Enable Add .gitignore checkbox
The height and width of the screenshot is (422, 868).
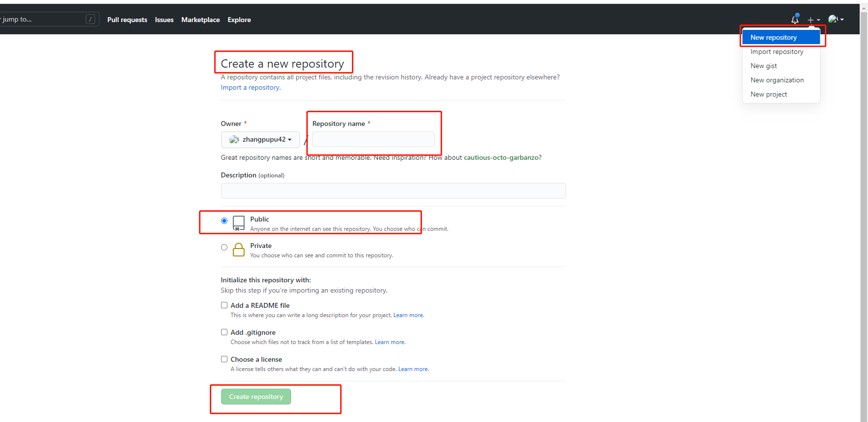(224, 332)
